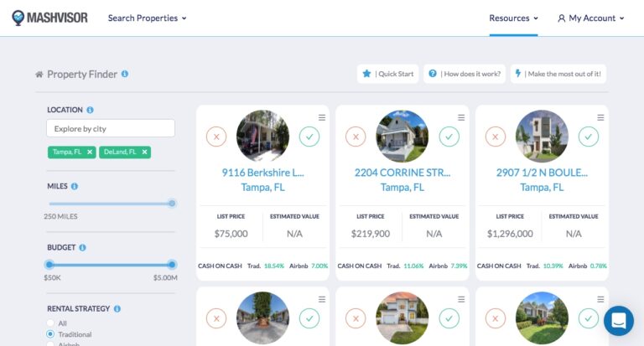Click the info icon next to Property Finder
This screenshot has height=346, width=644.
click(125, 74)
